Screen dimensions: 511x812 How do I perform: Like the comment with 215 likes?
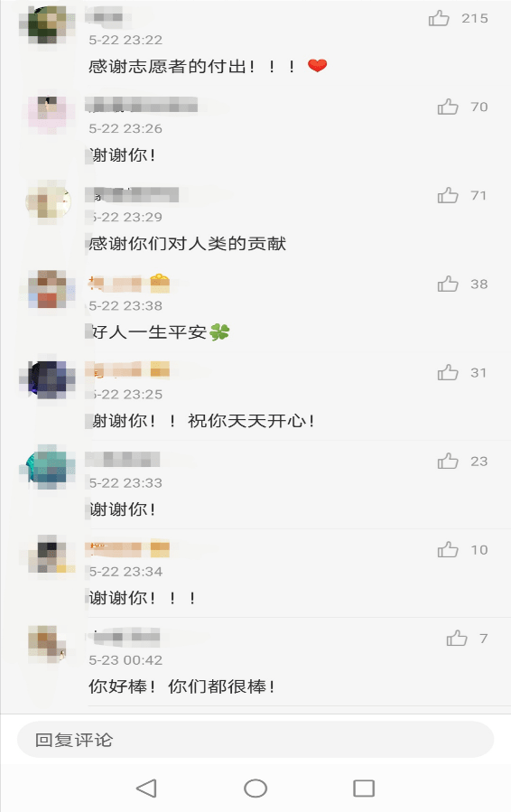(439, 18)
